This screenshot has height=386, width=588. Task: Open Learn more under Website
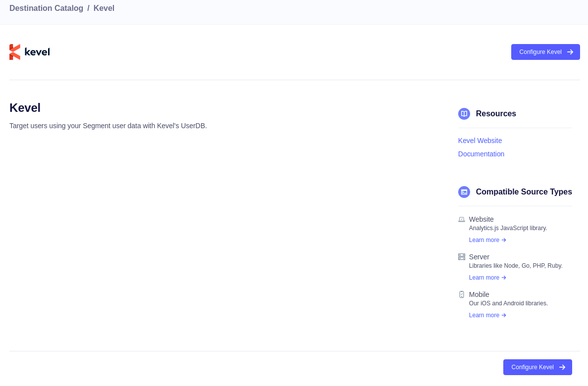coord(484,240)
